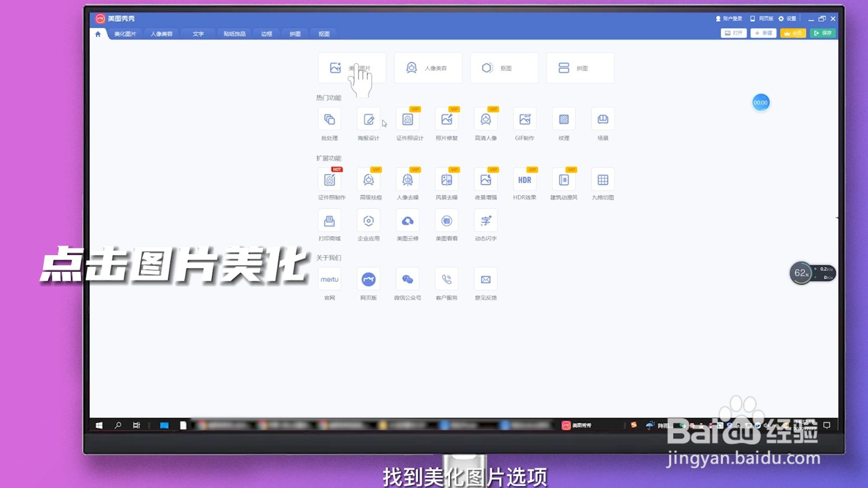Click the 新建 new canvas button
Screen dimensions: 868x488
tap(763, 33)
